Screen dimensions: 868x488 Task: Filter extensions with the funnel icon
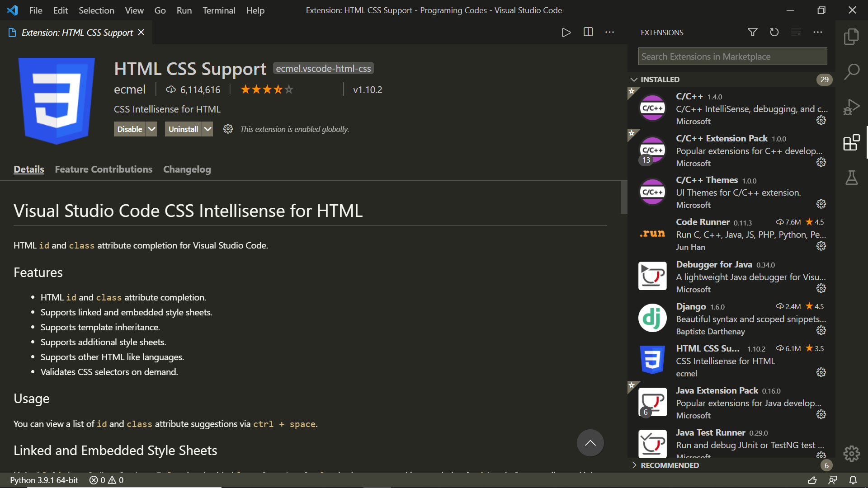752,32
